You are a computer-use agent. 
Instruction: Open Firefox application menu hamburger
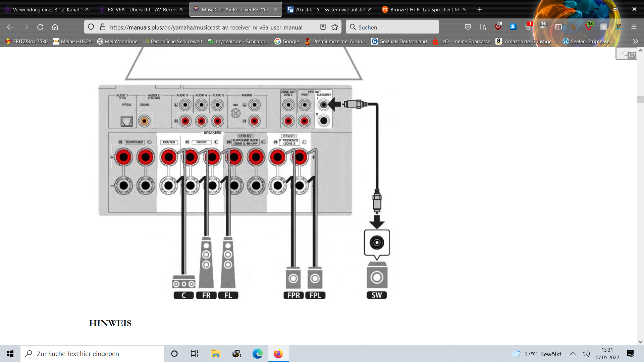pyautogui.click(x=634, y=27)
